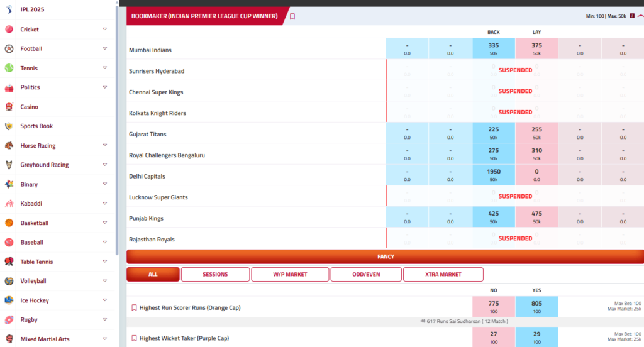Screen dimensions: 644x347
Task: Back Delhi Capitals at 1950
Action: 493,175
